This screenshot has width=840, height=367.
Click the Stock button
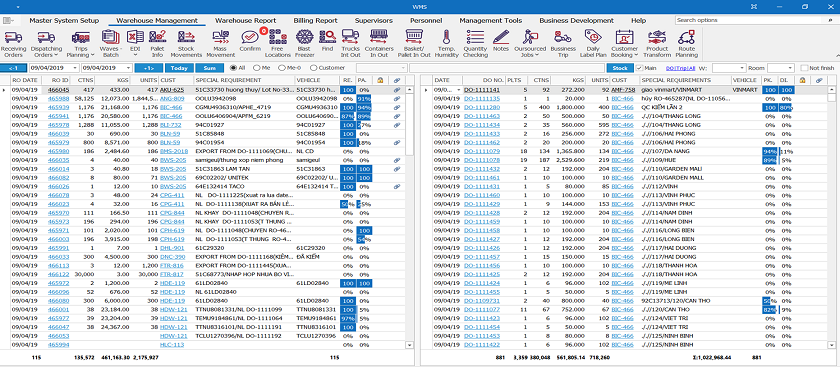pos(620,68)
